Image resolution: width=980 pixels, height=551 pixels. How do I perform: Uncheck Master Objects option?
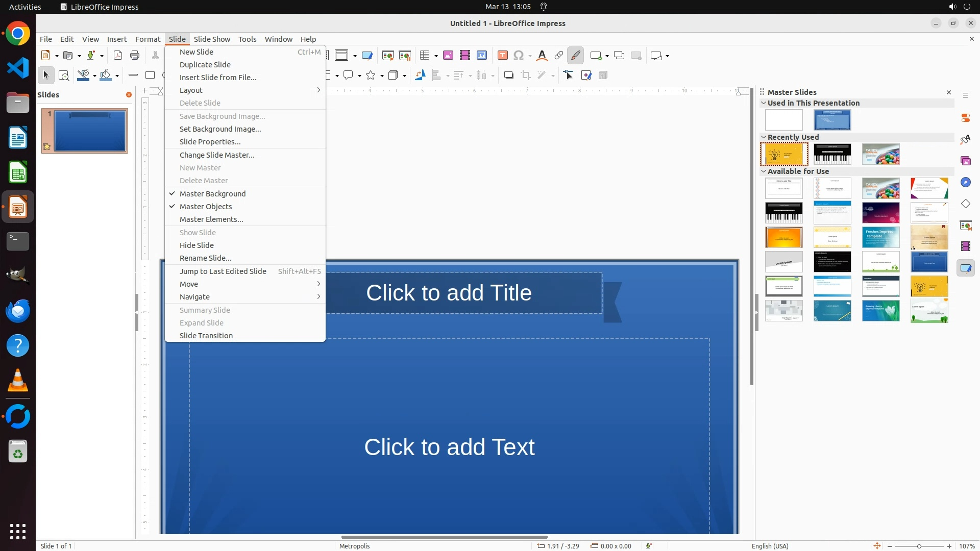click(206, 207)
